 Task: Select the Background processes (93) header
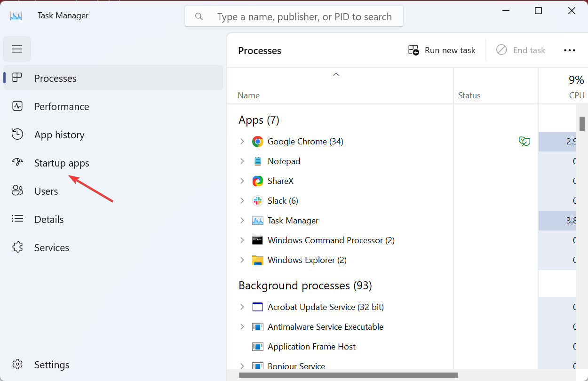[x=305, y=286]
